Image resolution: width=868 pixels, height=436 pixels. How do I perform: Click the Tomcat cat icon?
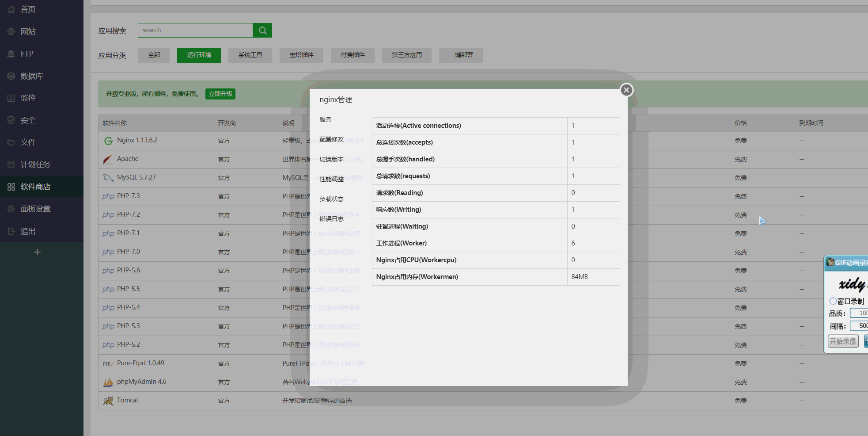(108, 401)
